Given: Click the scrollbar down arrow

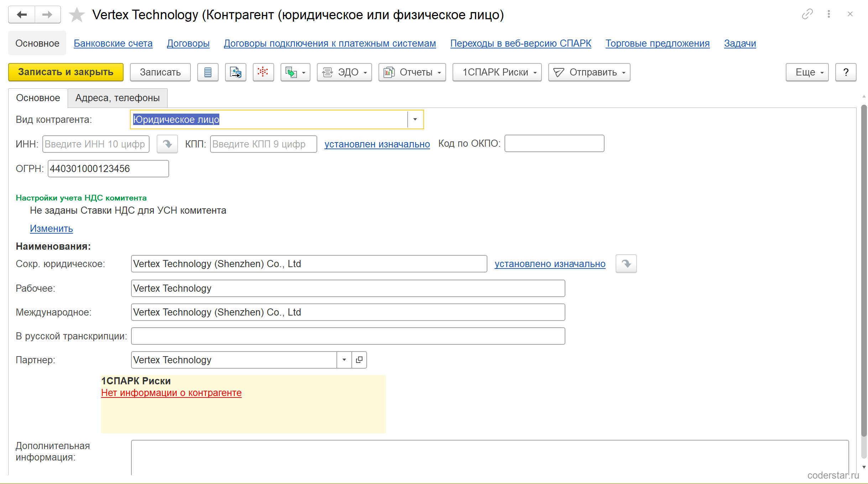Looking at the screenshot, I should (864, 467).
